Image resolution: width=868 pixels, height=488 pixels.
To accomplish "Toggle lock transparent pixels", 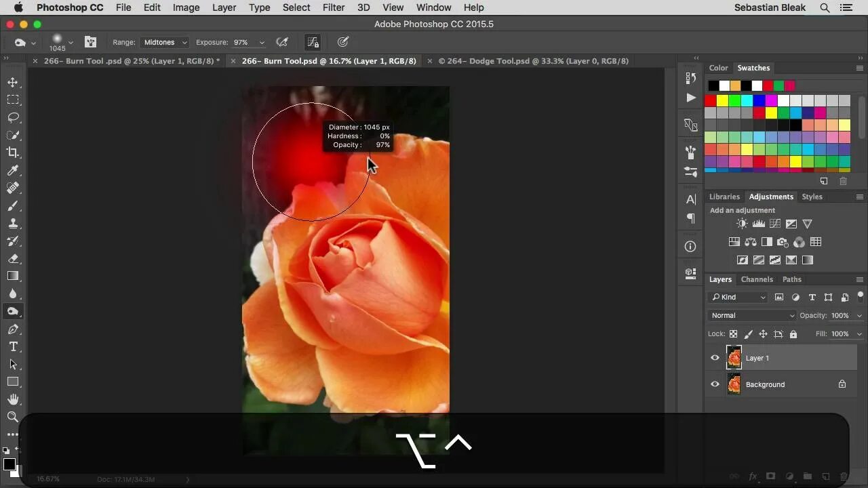I will coord(733,334).
